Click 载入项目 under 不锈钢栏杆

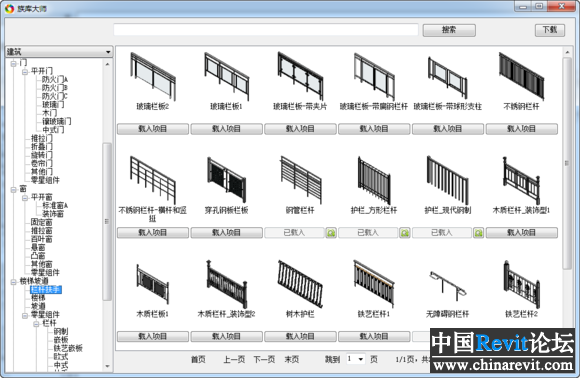[522, 129]
